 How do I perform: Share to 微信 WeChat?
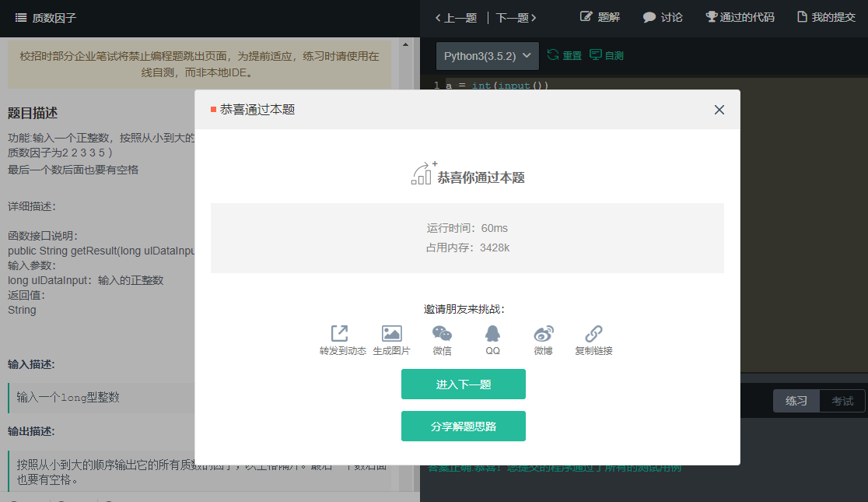tap(442, 334)
